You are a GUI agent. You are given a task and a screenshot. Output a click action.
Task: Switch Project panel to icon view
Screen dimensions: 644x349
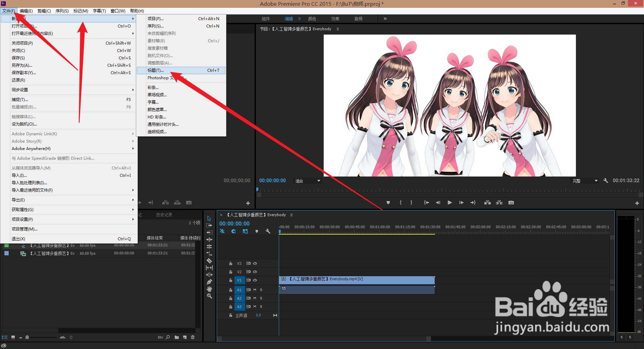click(x=13, y=337)
